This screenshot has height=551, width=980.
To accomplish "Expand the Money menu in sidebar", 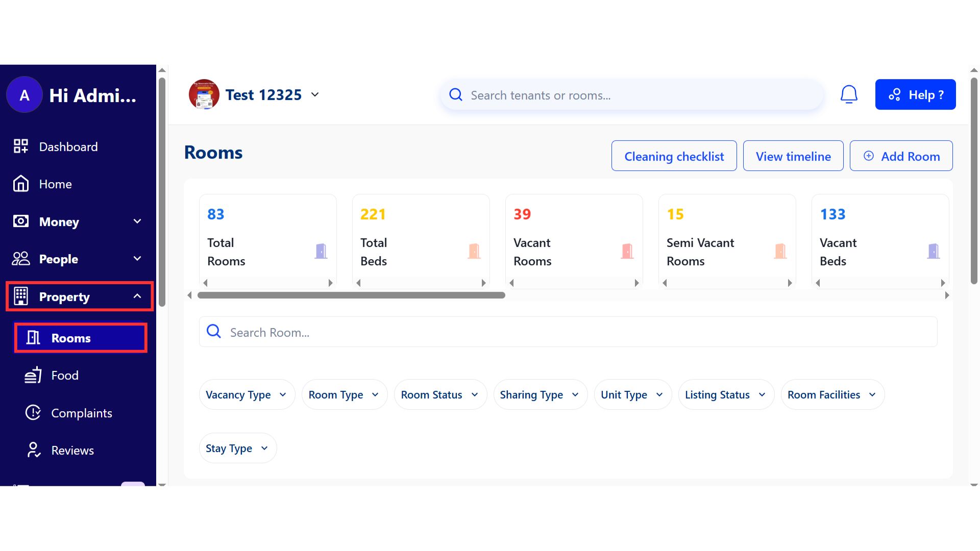I will pos(137,221).
